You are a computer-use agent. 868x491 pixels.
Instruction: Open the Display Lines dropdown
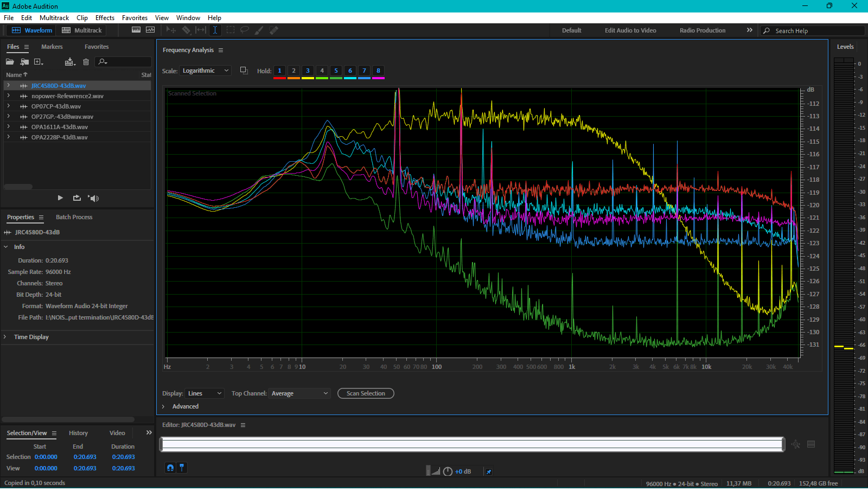205,393
